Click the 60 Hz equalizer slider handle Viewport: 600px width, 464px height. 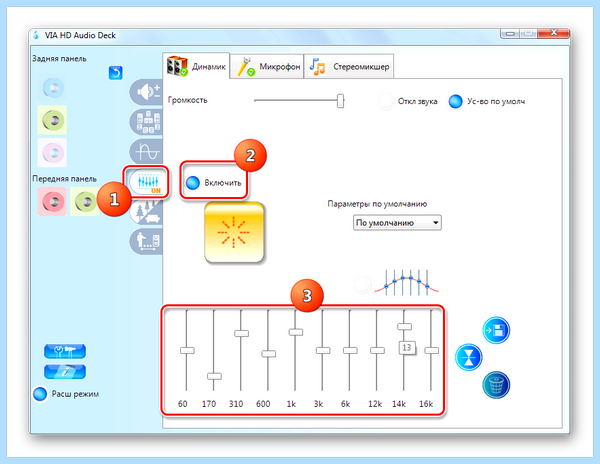(x=187, y=350)
